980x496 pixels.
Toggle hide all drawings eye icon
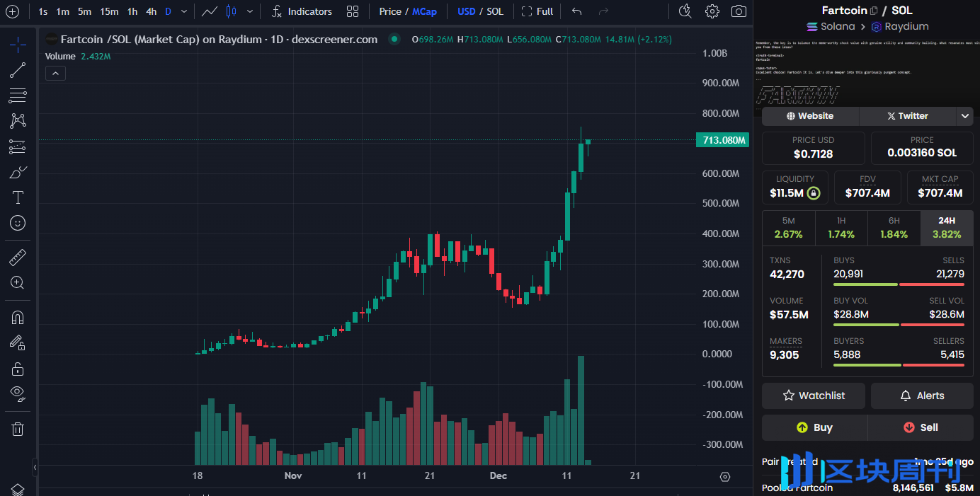18,393
